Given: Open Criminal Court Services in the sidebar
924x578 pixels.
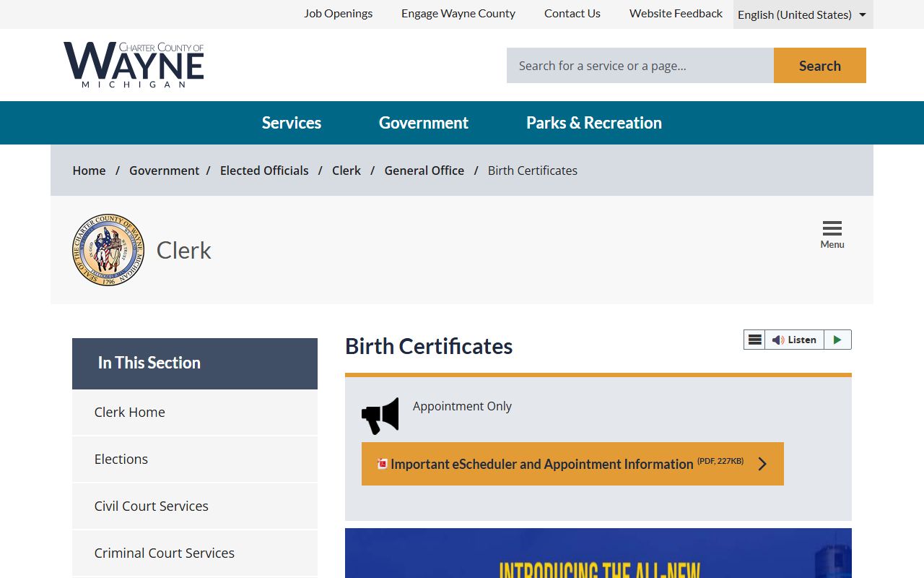Looking at the screenshot, I should click(x=195, y=553).
